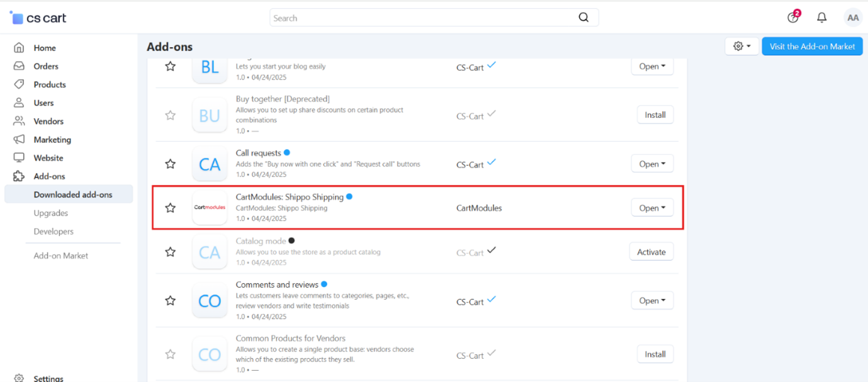868x382 pixels.
Task: Open Add-on Market sidebar link
Action: [61, 256]
